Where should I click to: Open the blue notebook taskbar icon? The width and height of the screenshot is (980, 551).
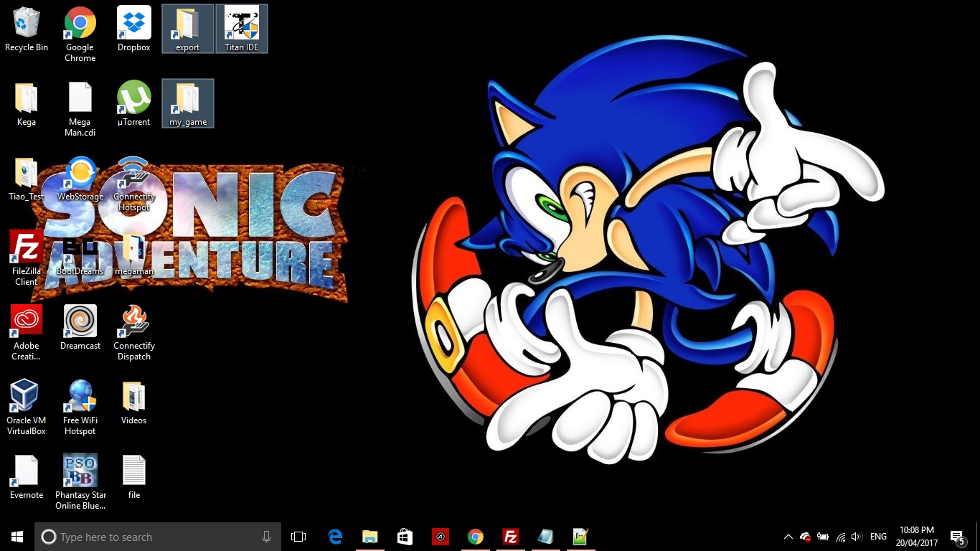(546, 537)
